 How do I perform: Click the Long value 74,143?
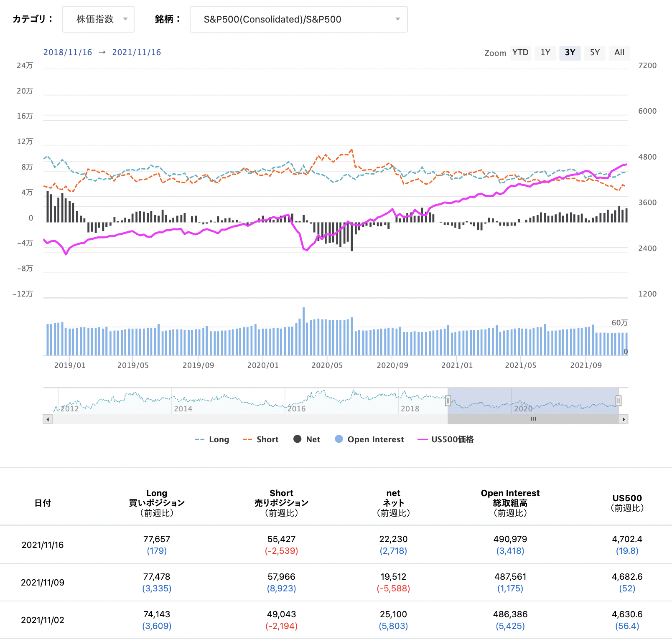pos(157,614)
